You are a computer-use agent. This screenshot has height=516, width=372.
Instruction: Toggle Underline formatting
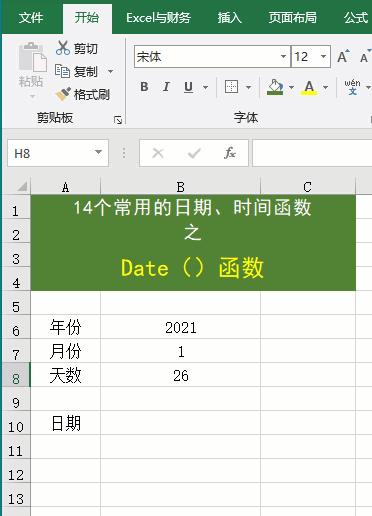(188, 87)
